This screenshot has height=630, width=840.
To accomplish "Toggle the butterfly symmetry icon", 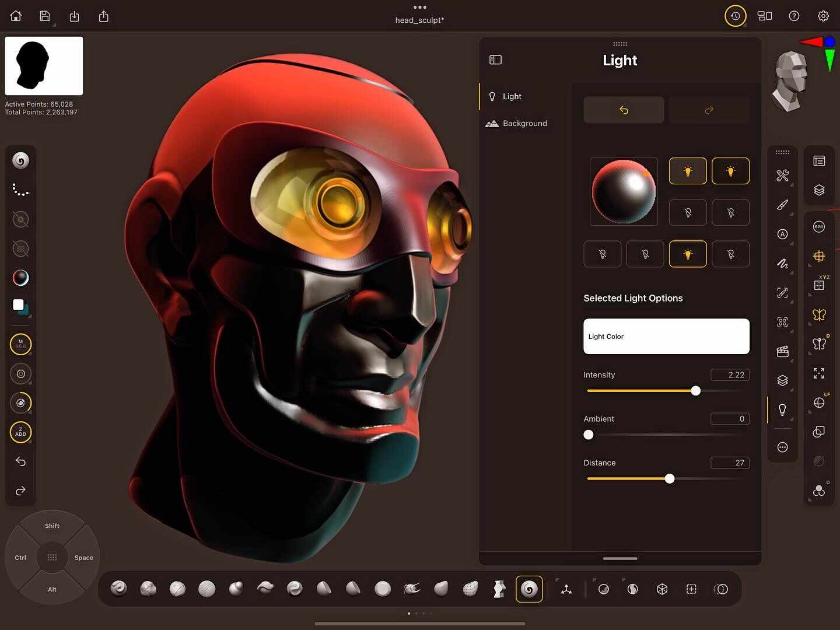I will tap(819, 315).
